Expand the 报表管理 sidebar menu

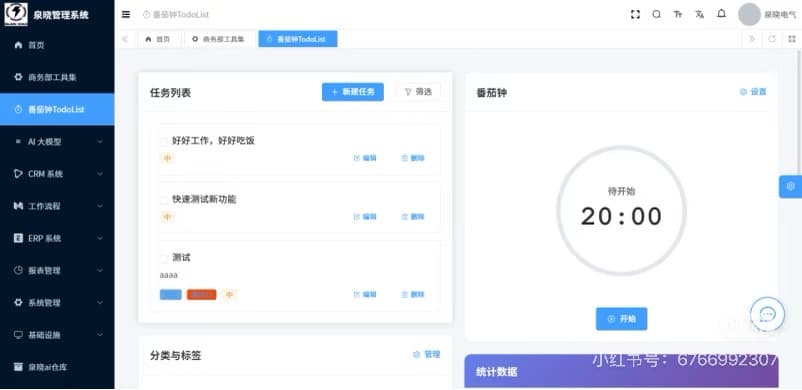[x=57, y=271]
